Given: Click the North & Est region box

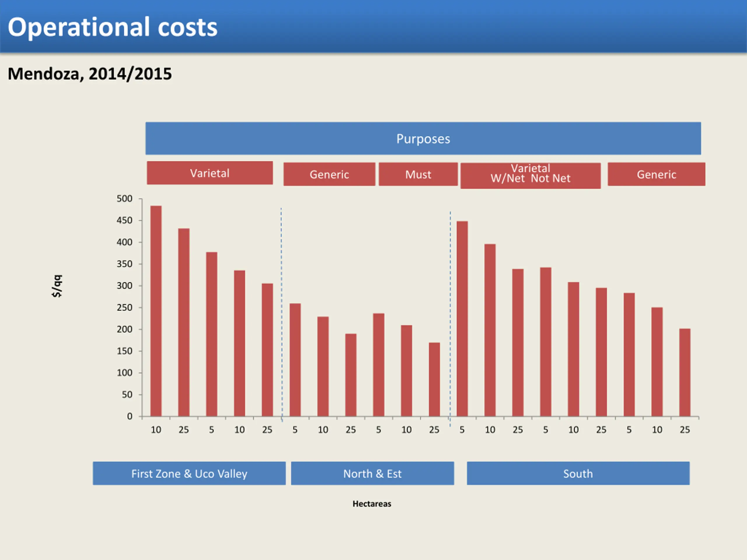Looking at the screenshot, I should click(x=372, y=473).
